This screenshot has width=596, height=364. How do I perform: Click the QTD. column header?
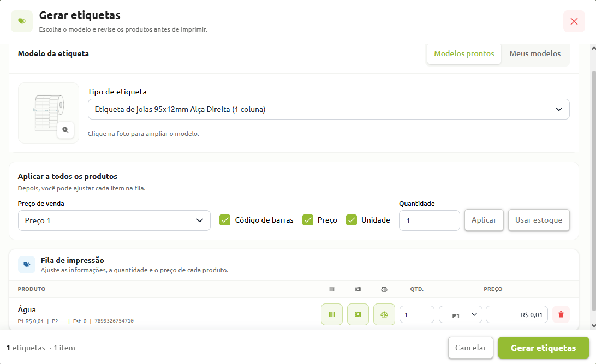click(416, 289)
